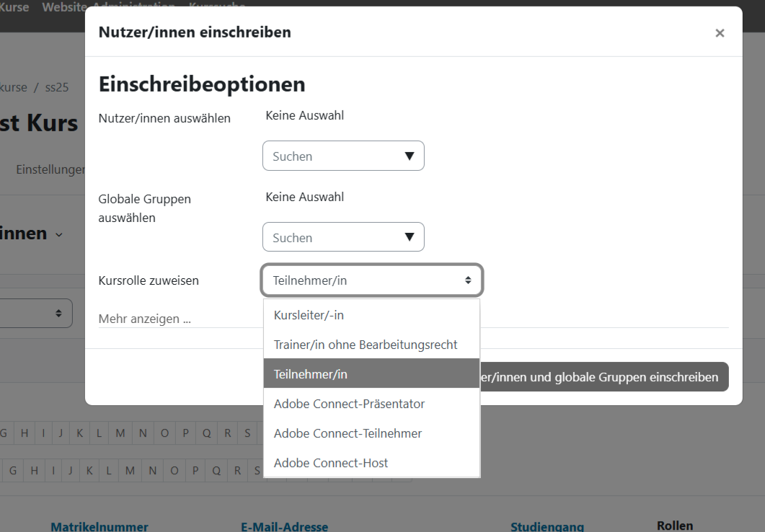Choose the "Teilnehmer/in" role entry

310,374
